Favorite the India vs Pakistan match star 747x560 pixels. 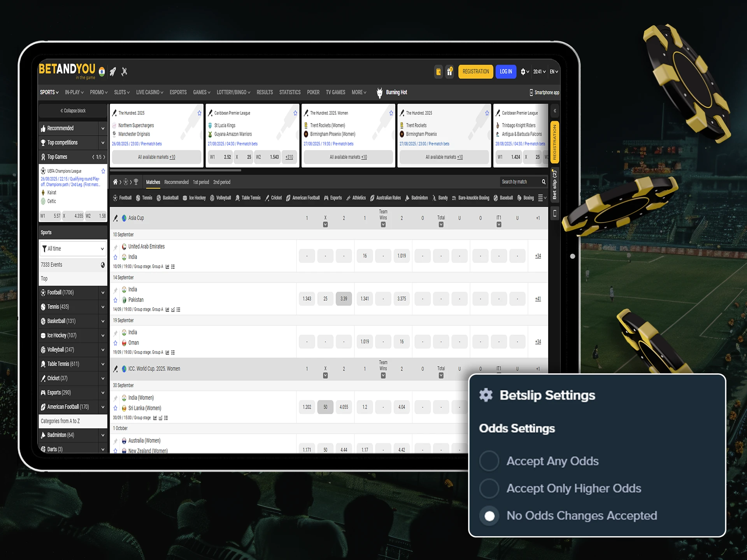[x=115, y=300]
